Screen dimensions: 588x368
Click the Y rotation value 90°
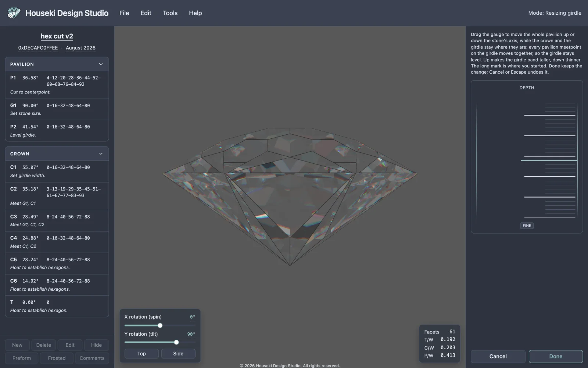pos(191,334)
